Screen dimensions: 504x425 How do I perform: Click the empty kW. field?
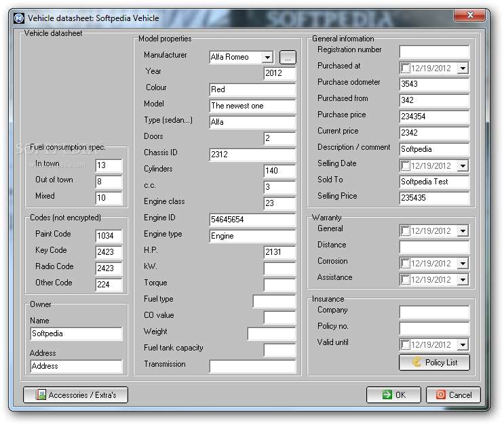(279, 268)
